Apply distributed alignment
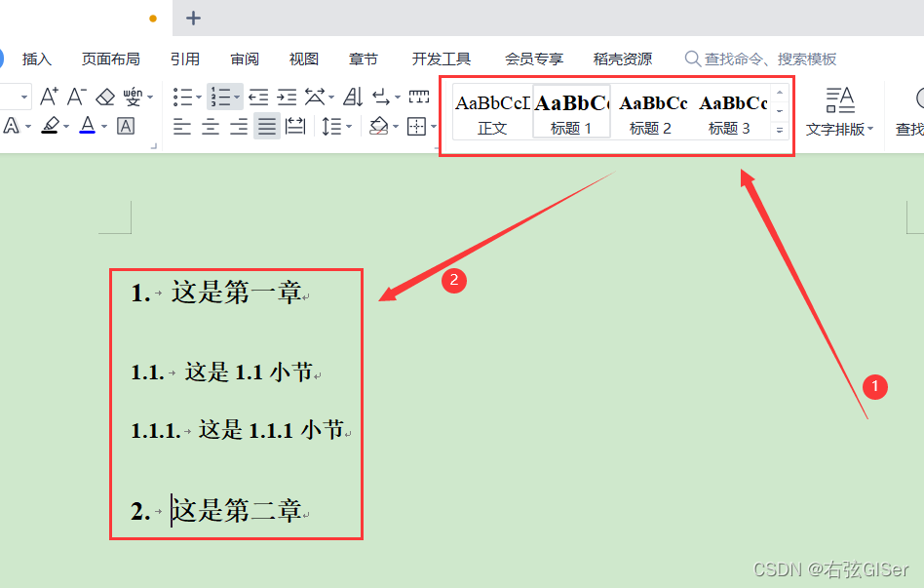Image resolution: width=924 pixels, height=588 pixels. tap(295, 126)
